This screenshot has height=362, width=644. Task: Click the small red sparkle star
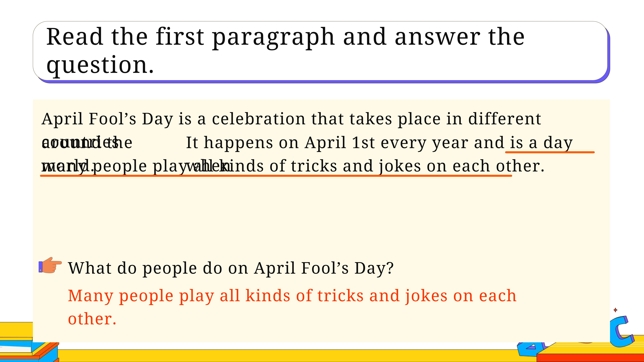coord(615,310)
